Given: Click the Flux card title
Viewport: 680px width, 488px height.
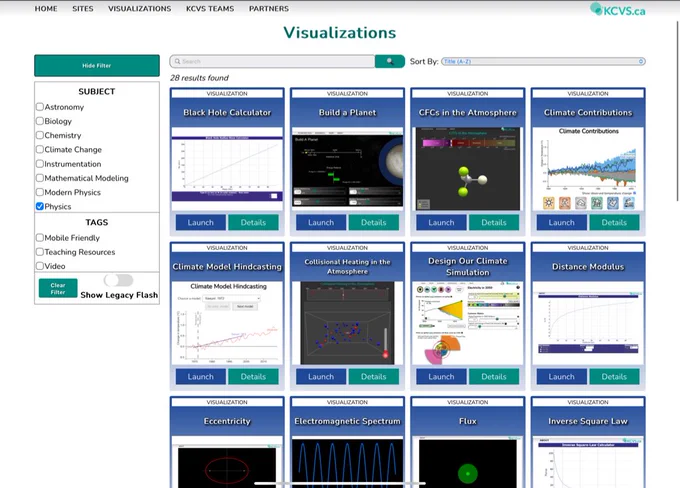Looking at the screenshot, I should (x=468, y=421).
